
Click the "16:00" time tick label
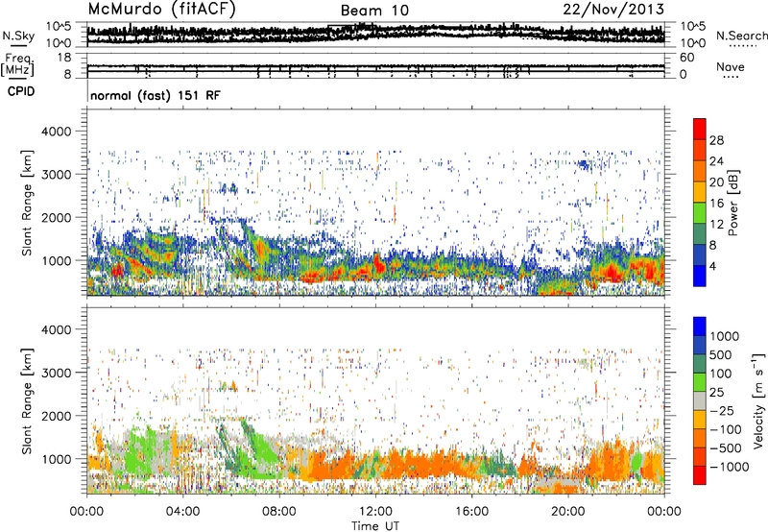click(471, 512)
